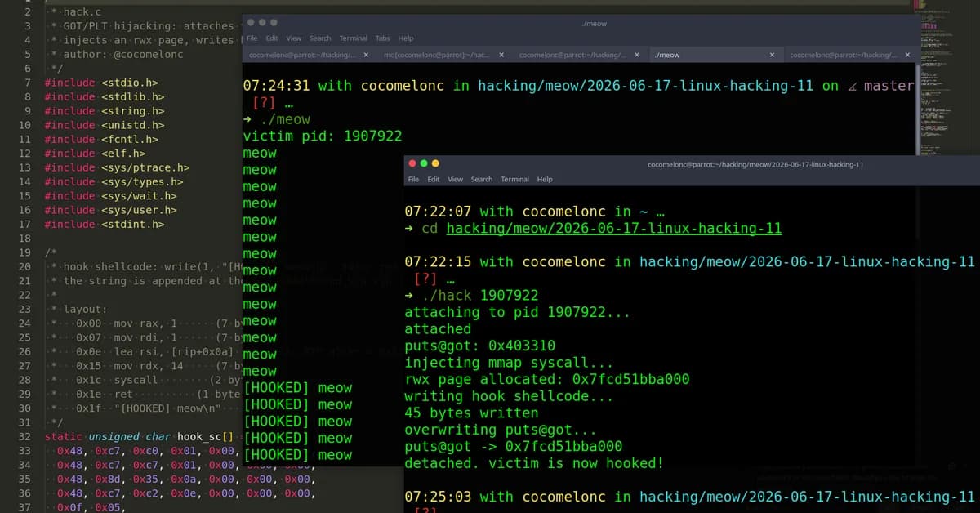The width and height of the screenshot is (980, 513).
Task: Close the 'mc [cocomelonc@parrot]' terminal tab
Action: 501,55
